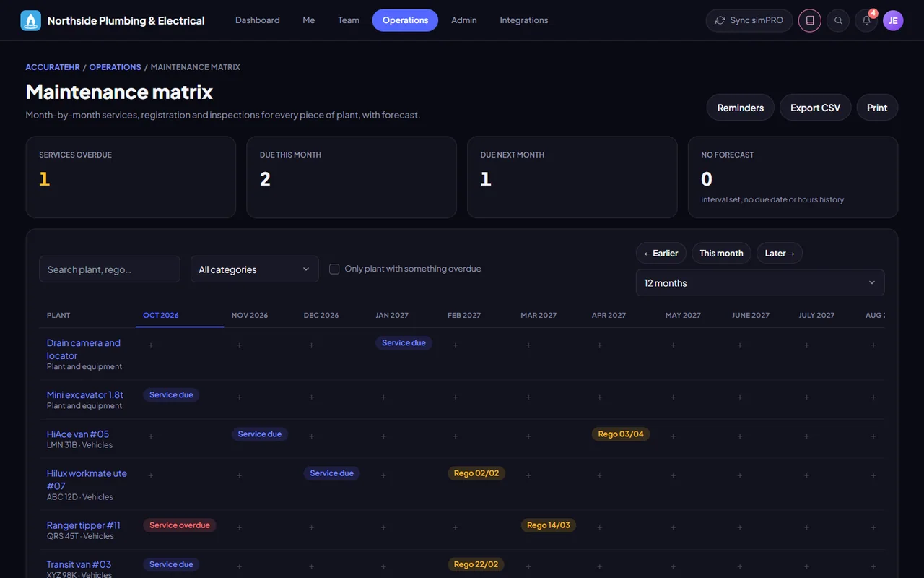
Task: Click Service due badge for Mini excavator
Action: (x=171, y=395)
